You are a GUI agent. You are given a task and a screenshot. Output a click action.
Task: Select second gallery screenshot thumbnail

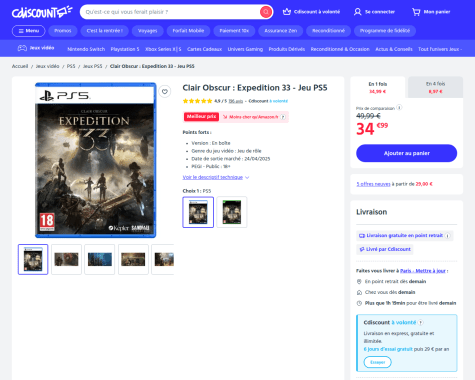66,259
